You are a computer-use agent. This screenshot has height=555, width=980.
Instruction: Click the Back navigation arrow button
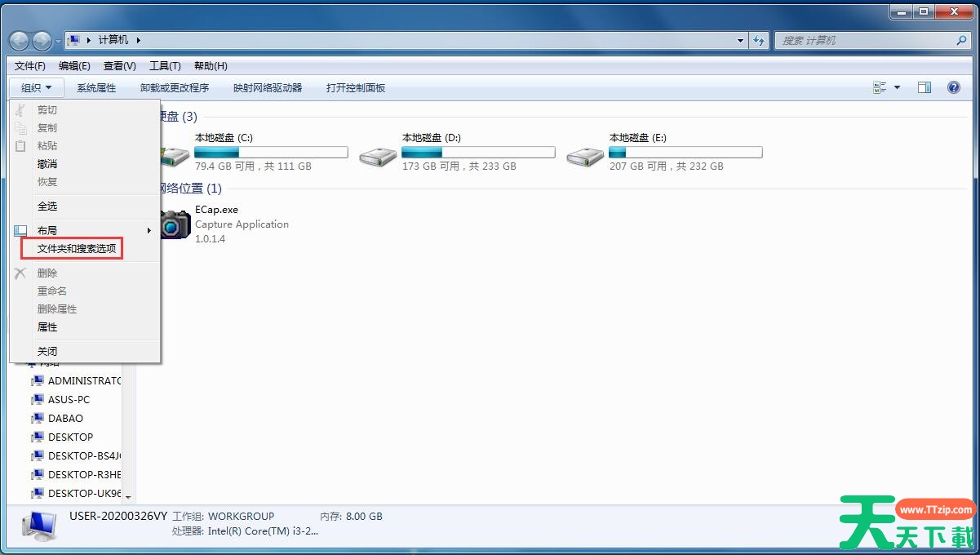coord(20,40)
